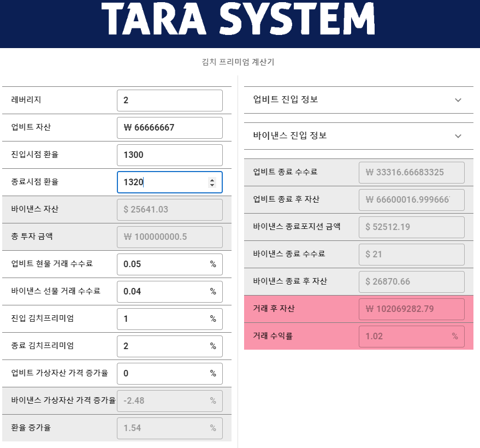Image resolution: width=480 pixels, height=448 pixels.
Task: Expand the 바이낸스 진입 정보 section chevron
Action: [x=458, y=136]
